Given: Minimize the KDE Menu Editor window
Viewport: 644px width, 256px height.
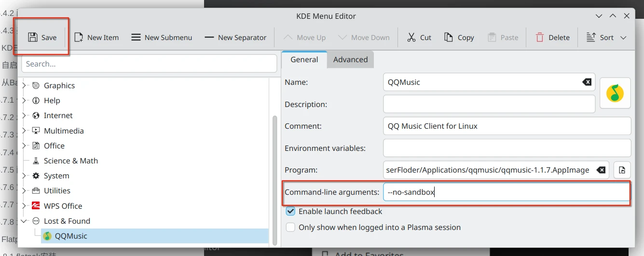Looking at the screenshot, I should 599,16.
